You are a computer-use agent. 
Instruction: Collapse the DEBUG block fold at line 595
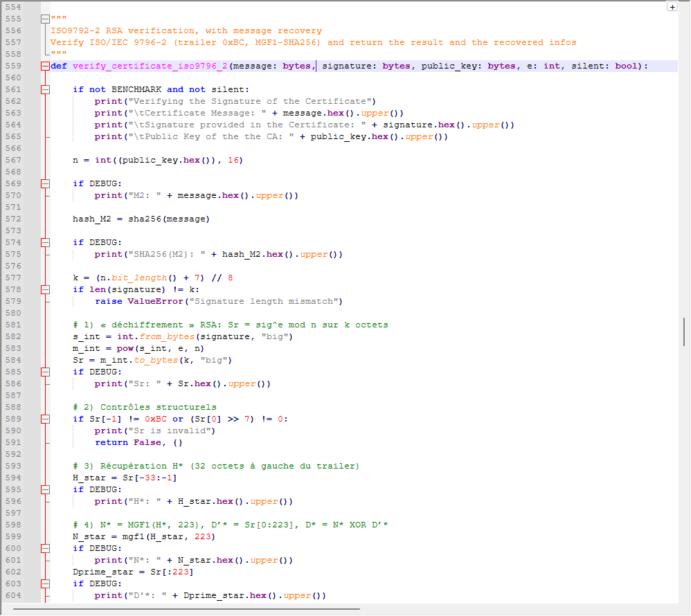point(45,489)
